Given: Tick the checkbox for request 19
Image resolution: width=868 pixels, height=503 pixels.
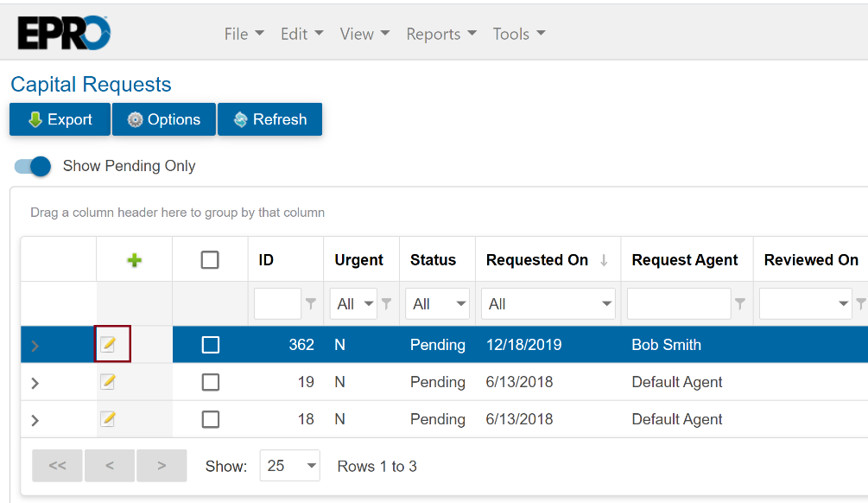Looking at the screenshot, I should click(x=210, y=382).
